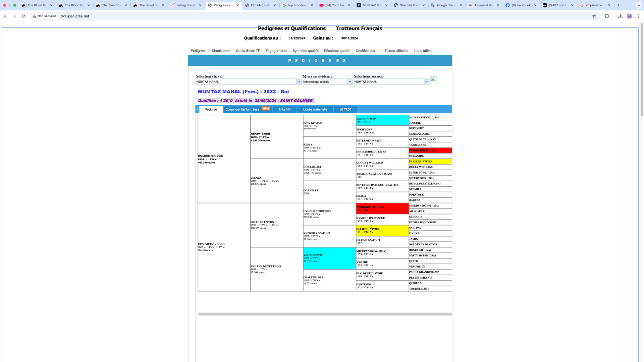Switch to LE TROT tab
The height and width of the screenshot is (362, 644).
click(345, 110)
